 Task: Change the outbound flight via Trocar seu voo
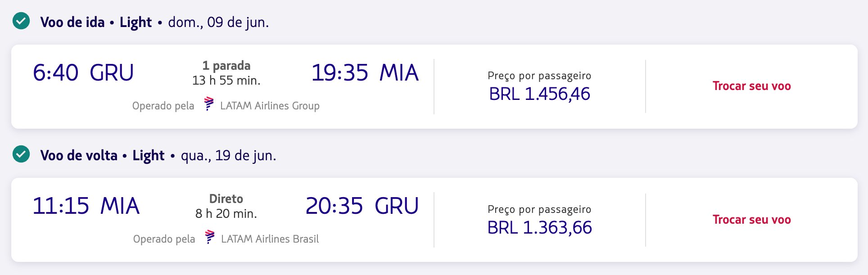(x=751, y=86)
